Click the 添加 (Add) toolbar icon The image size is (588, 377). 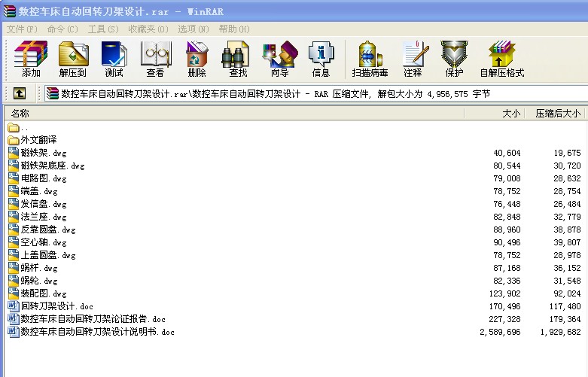click(x=32, y=59)
